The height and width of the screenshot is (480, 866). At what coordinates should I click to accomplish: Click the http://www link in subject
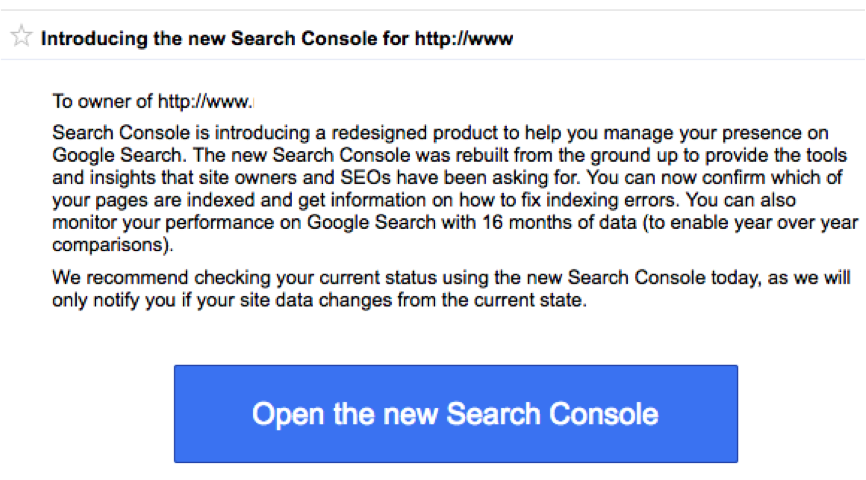click(x=464, y=39)
